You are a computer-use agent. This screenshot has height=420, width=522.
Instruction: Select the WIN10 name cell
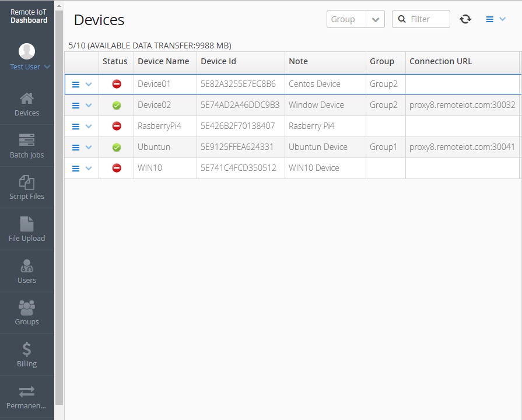point(165,168)
